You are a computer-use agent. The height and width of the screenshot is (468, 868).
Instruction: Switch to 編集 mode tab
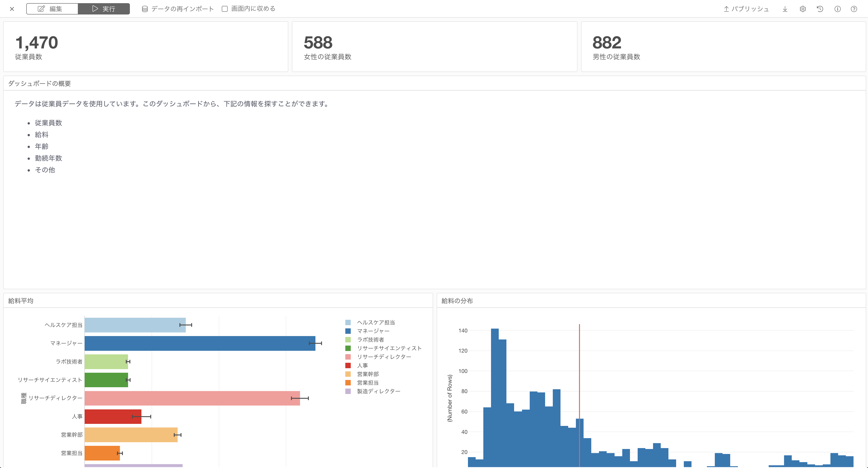tap(52, 9)
